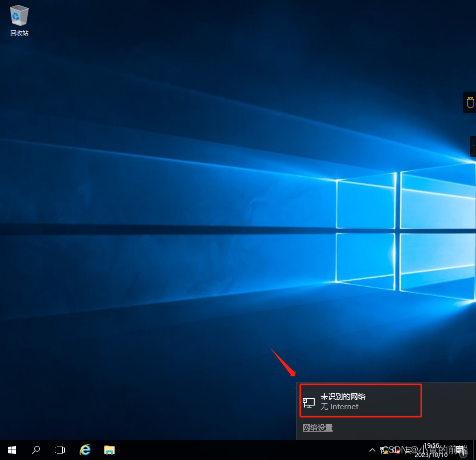Open the Windows Start menu
This screenshot has width=476, height=460.
click(12, 450)
